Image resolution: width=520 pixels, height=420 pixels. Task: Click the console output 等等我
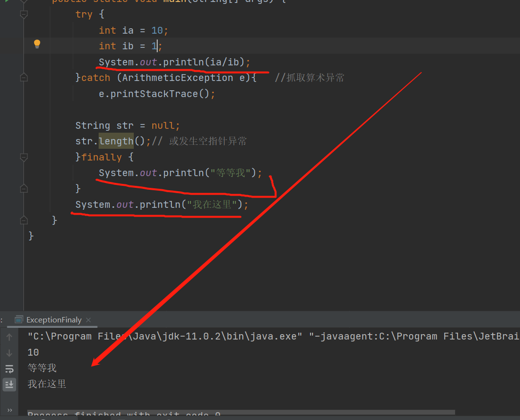pyautogui.click(x=42, y=368)
